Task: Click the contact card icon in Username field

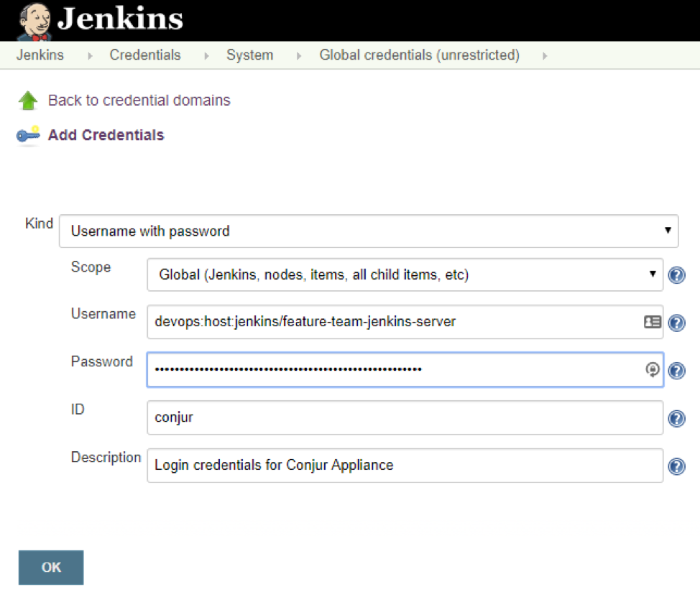Action: (x=653, y=322)
